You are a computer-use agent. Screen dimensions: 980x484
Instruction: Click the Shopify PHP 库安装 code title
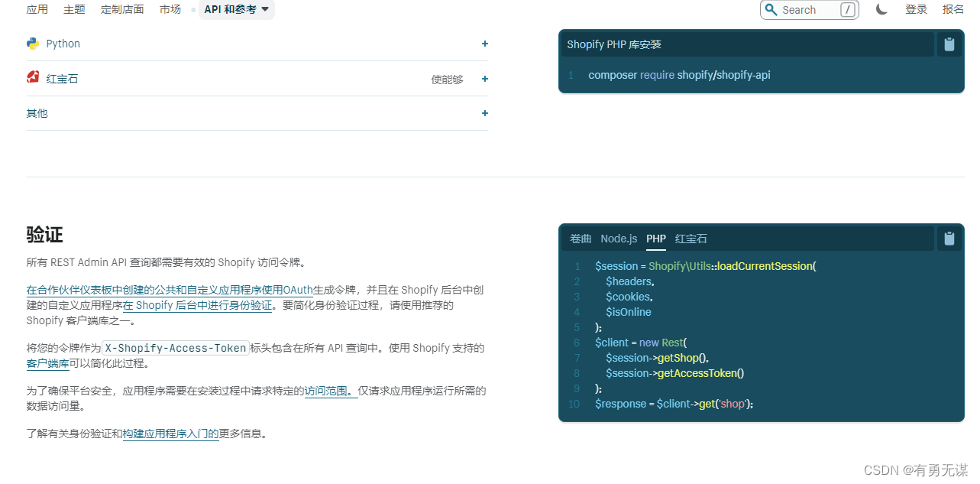tap(614, 44)
